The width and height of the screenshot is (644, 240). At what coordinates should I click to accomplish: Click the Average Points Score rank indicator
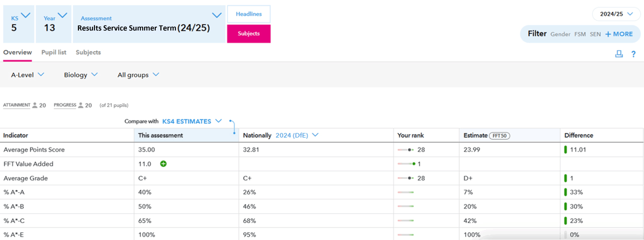406,150
